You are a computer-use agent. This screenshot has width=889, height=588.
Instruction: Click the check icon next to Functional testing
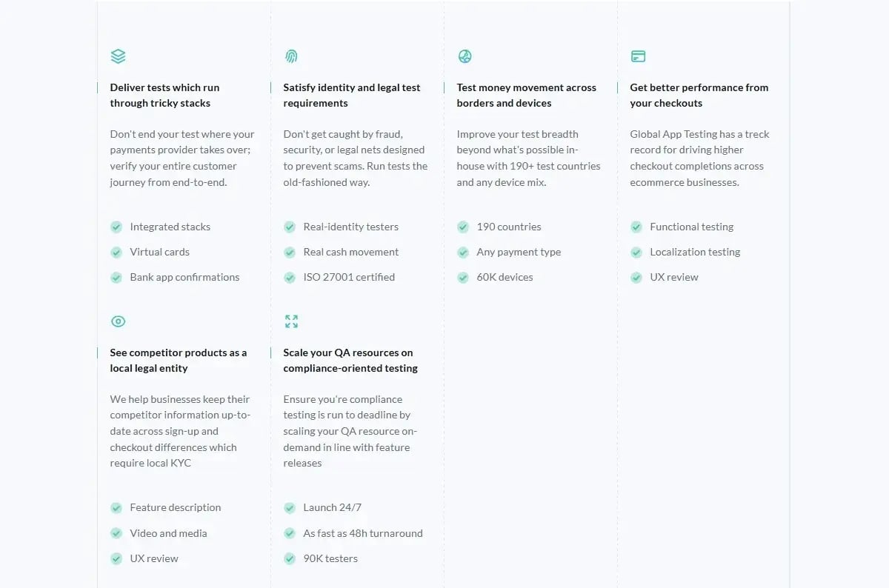(x=636, y=227)
